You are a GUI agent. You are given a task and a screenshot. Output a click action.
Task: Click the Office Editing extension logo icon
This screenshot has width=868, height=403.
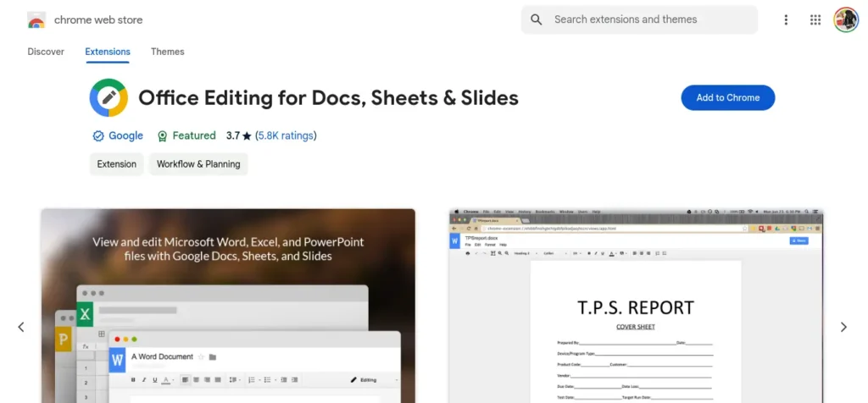108,98
